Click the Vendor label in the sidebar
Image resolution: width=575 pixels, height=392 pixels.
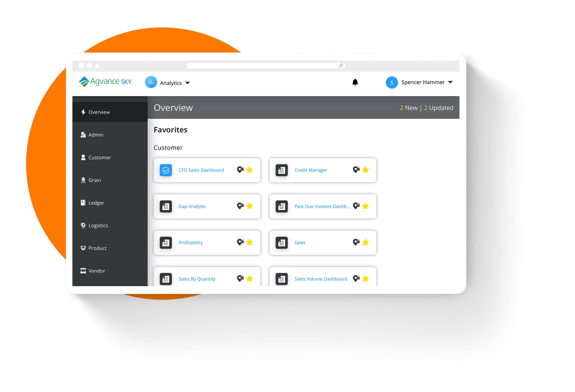[97, 271]
